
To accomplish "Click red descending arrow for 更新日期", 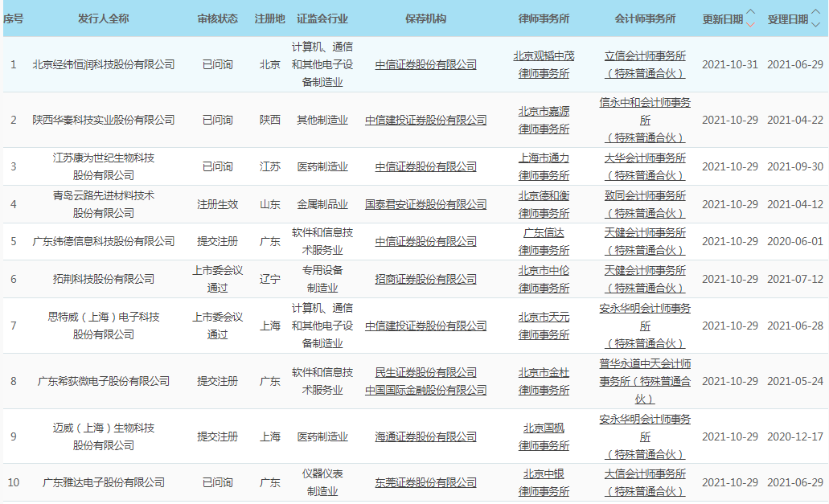I will [x=750, y=24].
